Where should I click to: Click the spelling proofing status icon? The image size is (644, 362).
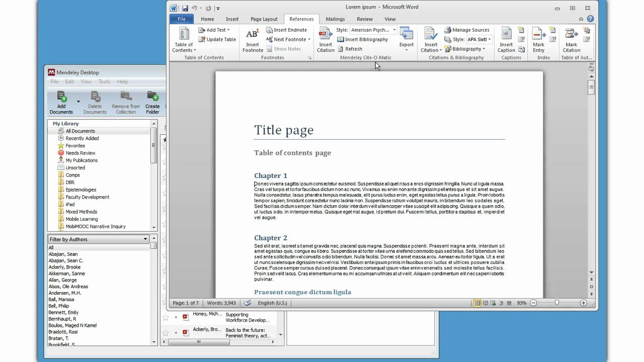[x=247, y=303]
